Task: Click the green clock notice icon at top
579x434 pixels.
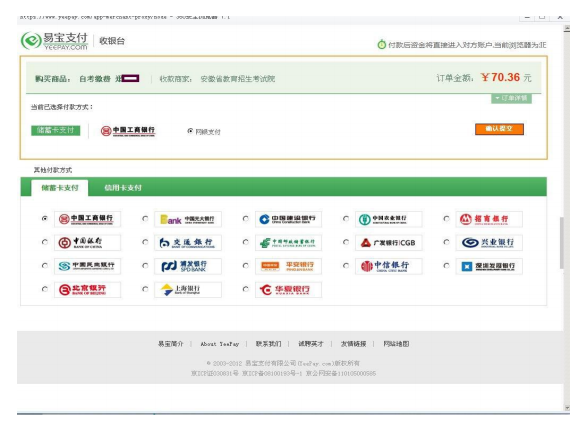Action: [381, 45]
